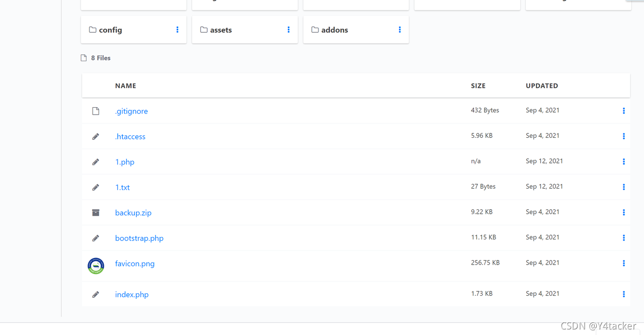The image size is (644, 335).
Task: Click the assets folder icon
Action: pyautogui.click(x=204, y=30)
